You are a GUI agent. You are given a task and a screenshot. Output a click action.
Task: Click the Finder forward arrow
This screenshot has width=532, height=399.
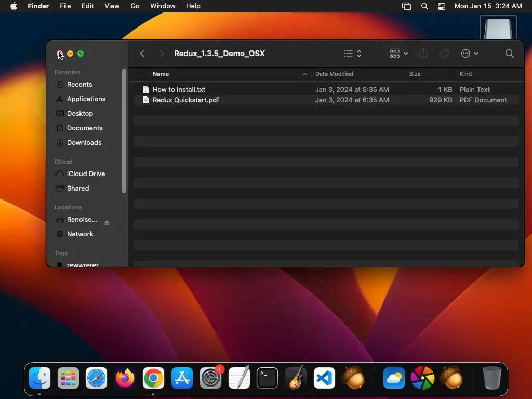click(x=161, y=54)
